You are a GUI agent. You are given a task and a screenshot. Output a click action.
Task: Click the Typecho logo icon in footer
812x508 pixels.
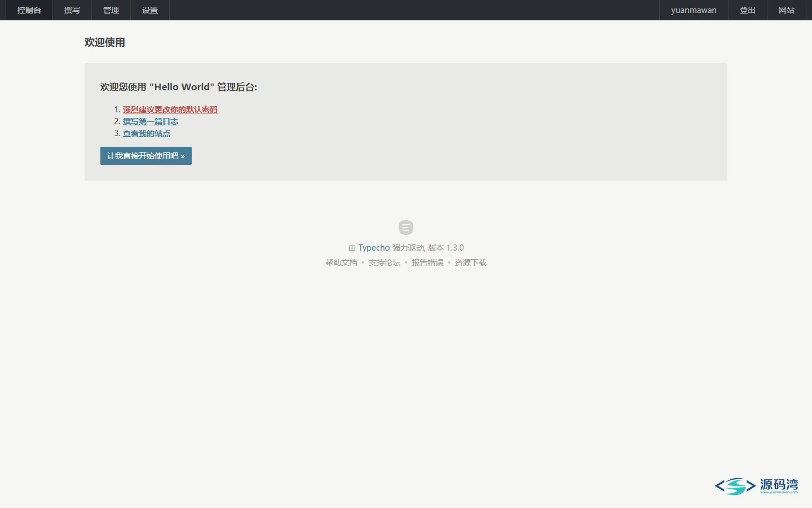pyautogui.click(x=406, y=227)
